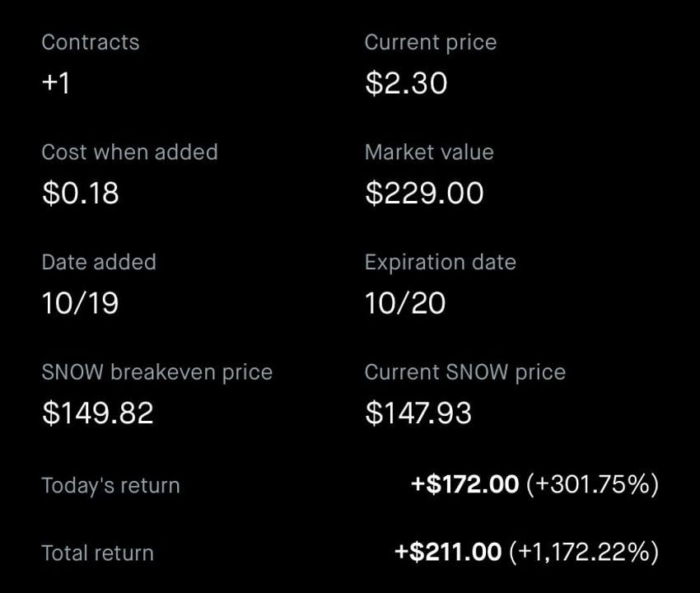The width and height of the screenshot is (700, 593).
Task: Click the $149.82 breakeven price
Action: coord(97,413)
